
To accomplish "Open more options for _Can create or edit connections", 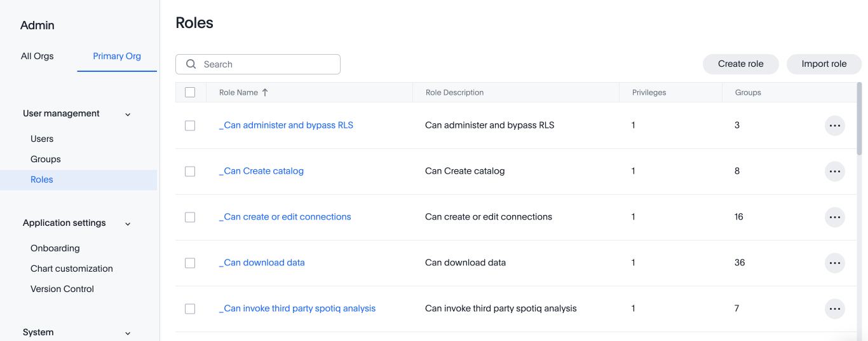I will click(x=835, y=218).
